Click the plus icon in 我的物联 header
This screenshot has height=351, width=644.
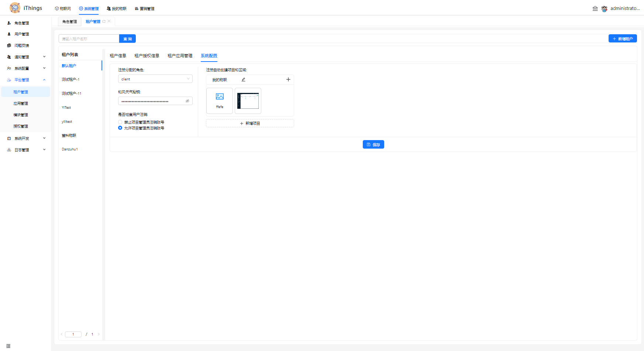pos(288,80)
